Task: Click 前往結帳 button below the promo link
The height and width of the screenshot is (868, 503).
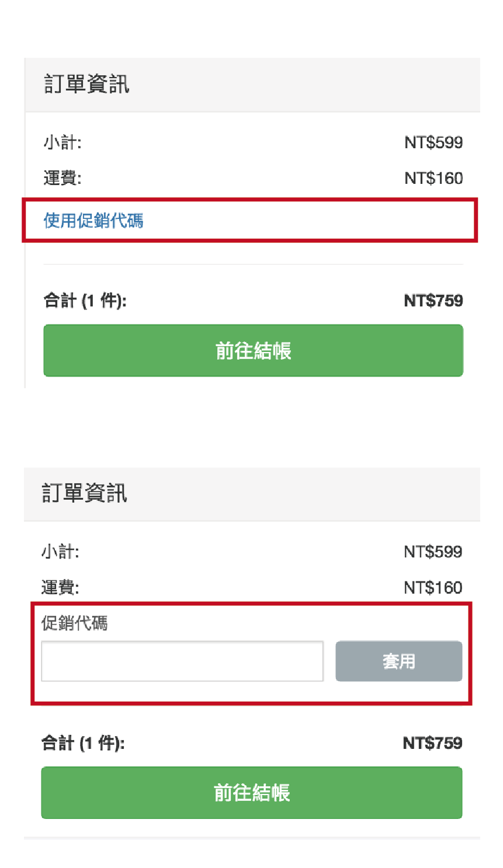Action: (x=253, y=351)
